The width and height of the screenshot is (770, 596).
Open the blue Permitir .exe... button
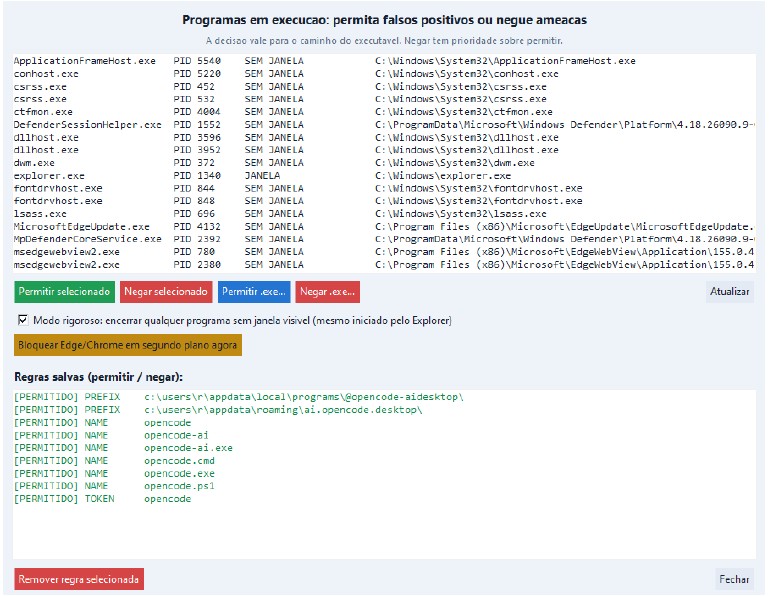pyautogui.click(x=254, y=292)
